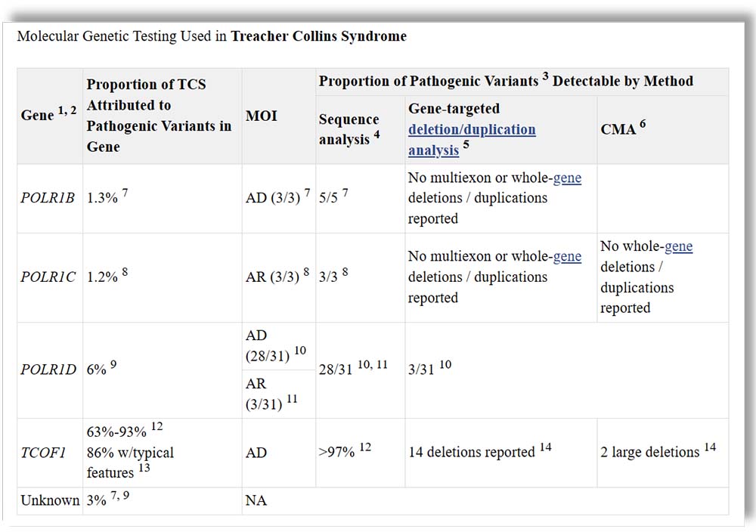
Task: Open footnote 14 after 2 large deletions
Action: click(x=710, y=447)
